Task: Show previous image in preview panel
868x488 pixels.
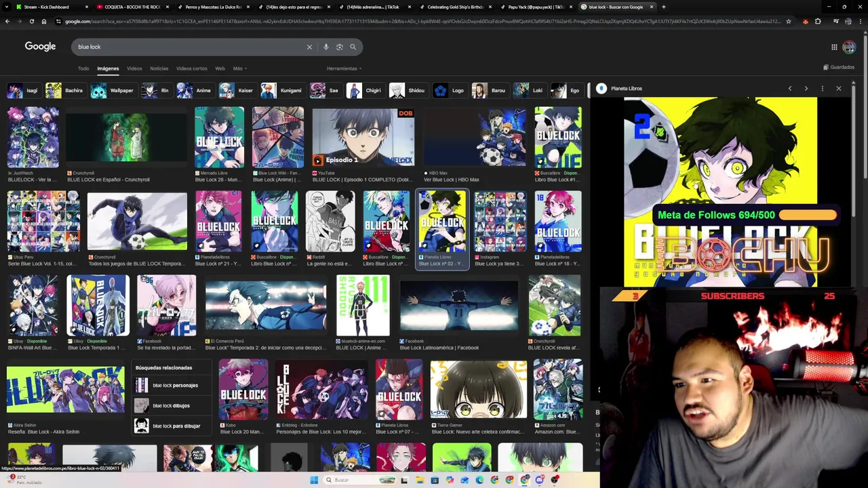Action: pos(789,89)
